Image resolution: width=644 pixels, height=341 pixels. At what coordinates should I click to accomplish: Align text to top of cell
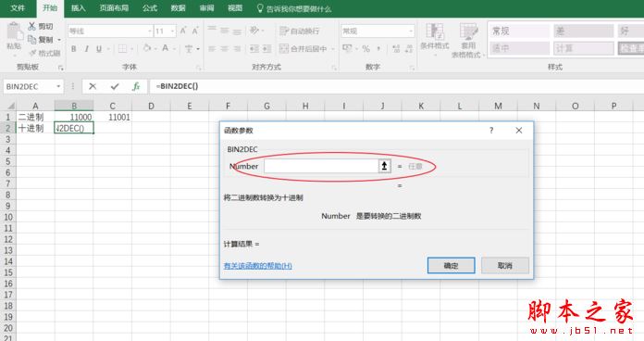pos(212,30)
